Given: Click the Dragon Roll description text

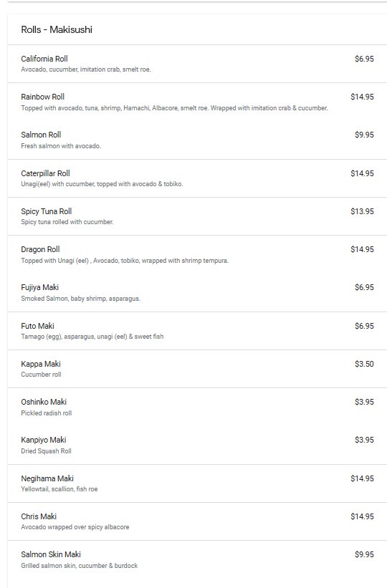Looking at the screenshot, I should click(x=125, y=261).
